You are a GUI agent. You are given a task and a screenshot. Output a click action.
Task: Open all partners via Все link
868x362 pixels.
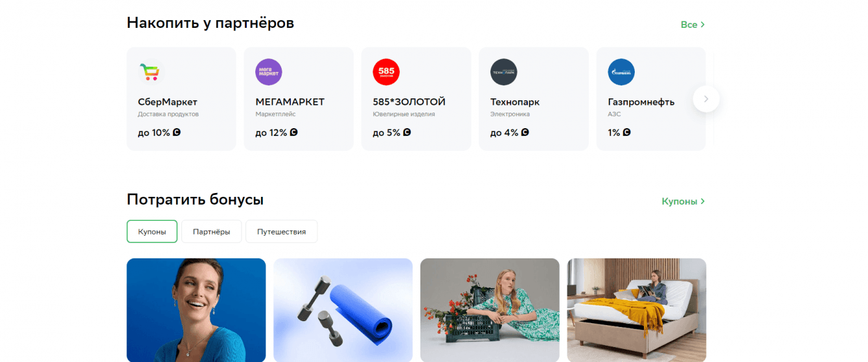coord(692,25)
